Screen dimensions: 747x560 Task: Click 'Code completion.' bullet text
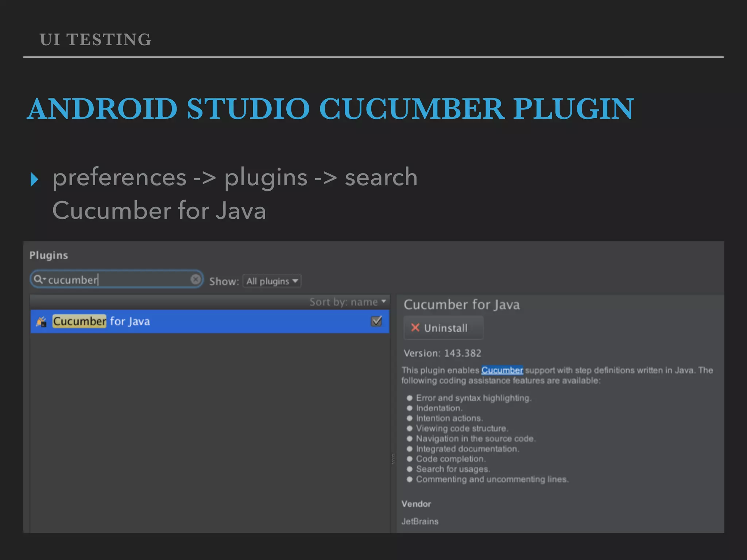(451, 459)
